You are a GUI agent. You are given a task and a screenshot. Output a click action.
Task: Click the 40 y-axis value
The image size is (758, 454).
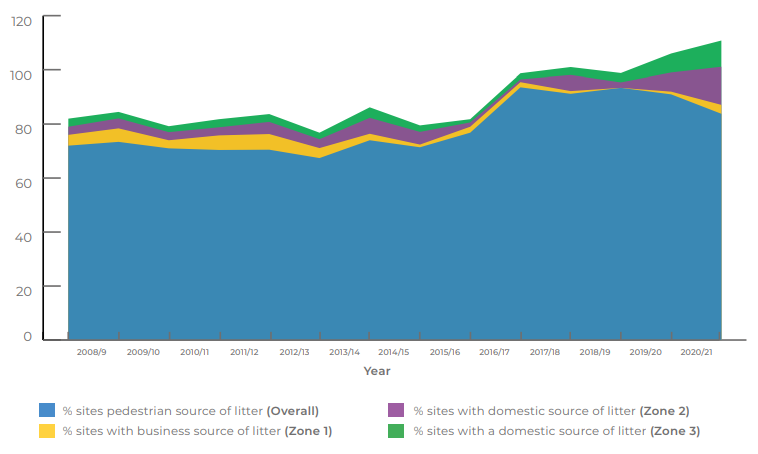tap(23, 237)
